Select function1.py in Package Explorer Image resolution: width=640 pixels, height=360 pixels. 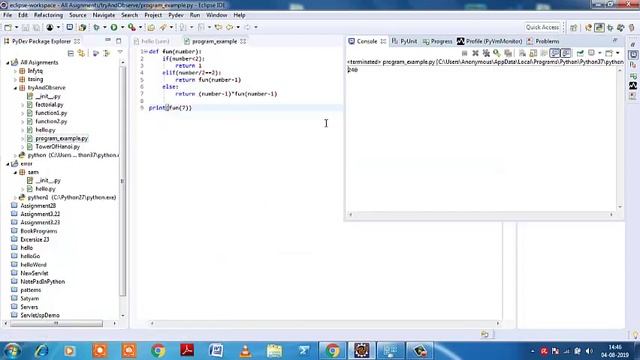pos(51,113)
